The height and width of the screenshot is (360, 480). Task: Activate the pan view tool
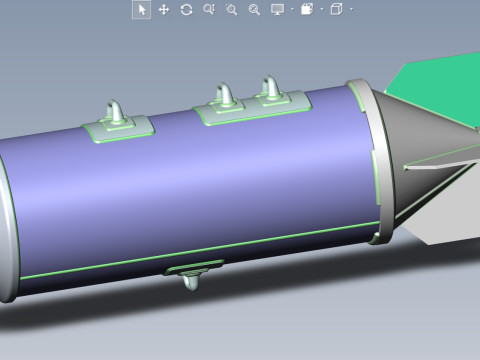(164, 10)
